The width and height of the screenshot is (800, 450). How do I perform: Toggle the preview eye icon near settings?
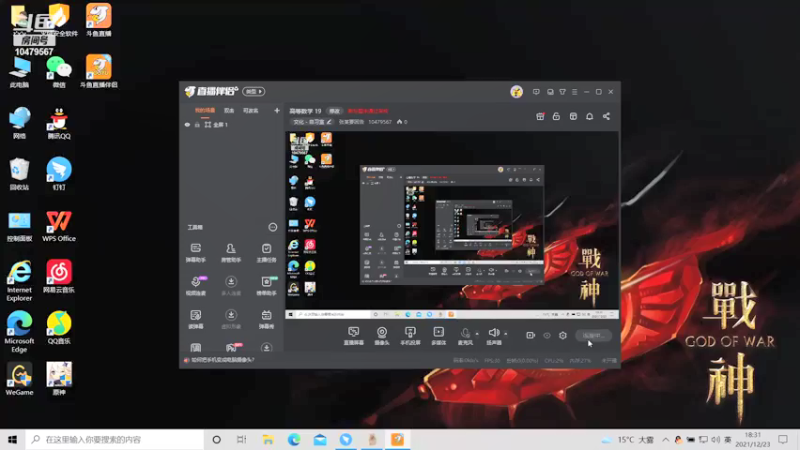tap(546, 336)
